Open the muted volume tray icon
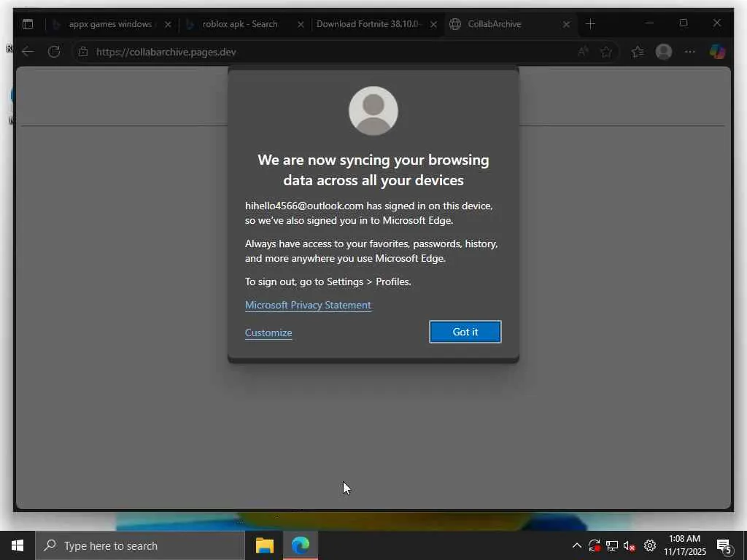The width and height of the screenshot is (747, 560). 630,545
